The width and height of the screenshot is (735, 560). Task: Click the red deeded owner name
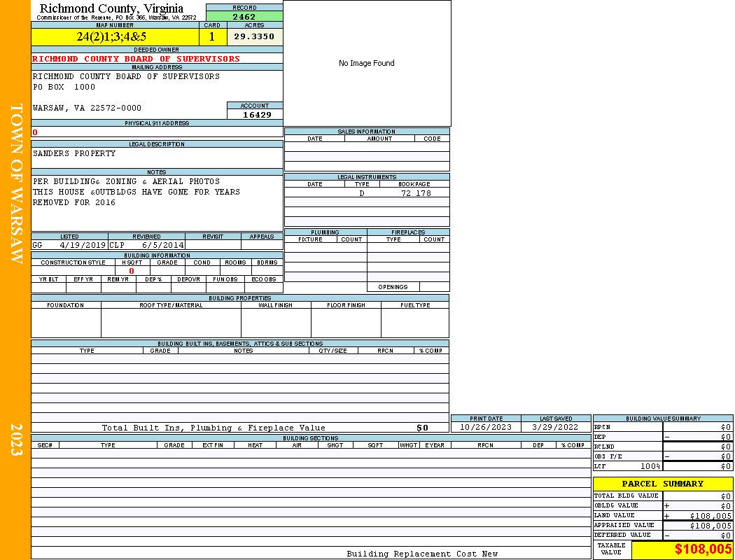click(x=136, y=59)
